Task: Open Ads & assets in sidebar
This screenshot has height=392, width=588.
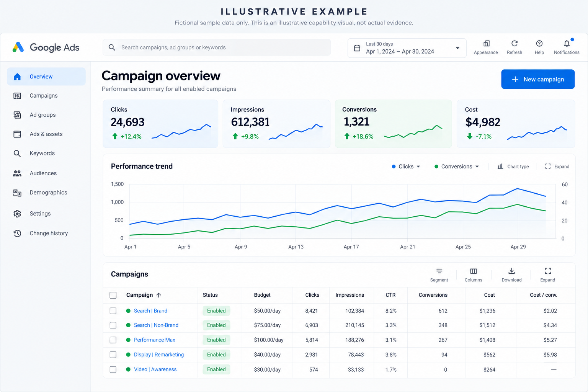Action: (46, 134)
